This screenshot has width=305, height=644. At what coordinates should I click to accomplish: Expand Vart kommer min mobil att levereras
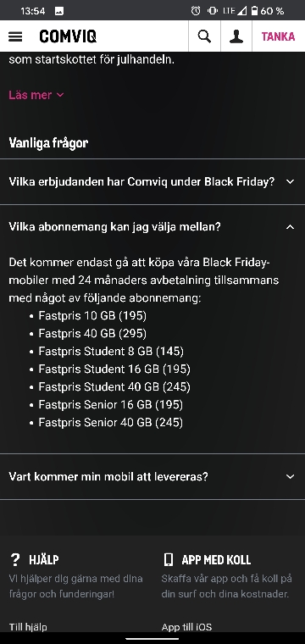152,476
